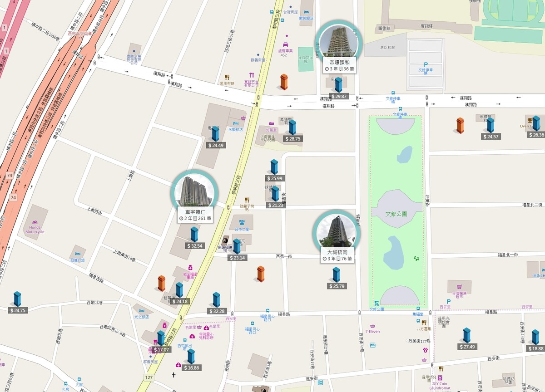545x392 pixels.
Task: Click the blue marker priced $24.57
Action: click(490, 125)
